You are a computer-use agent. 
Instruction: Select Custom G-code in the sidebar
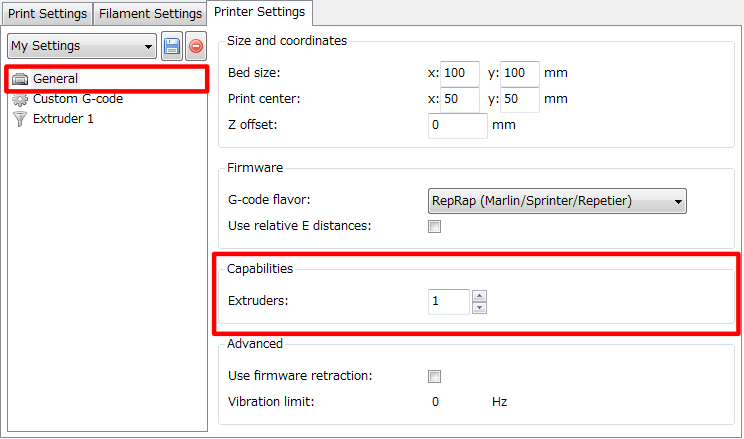pyautogui.click(x=78, y=99)
